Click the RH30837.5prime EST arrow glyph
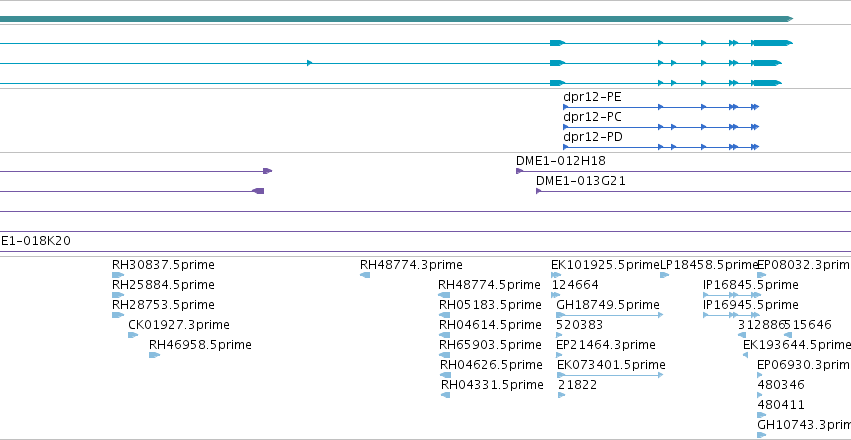 point(118,275)
